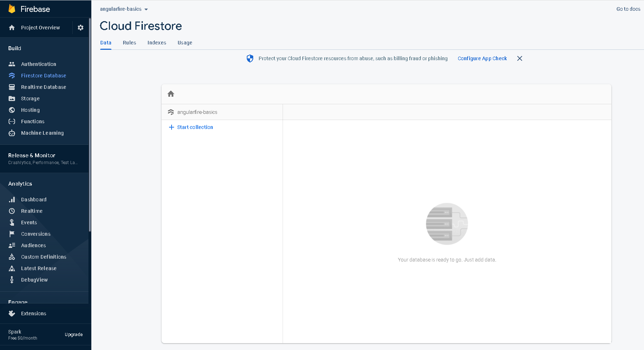Screen dimensions: 644x350
Task: Click the Authentication people icon
Action: pyautogui.click(x=12, y=64)
